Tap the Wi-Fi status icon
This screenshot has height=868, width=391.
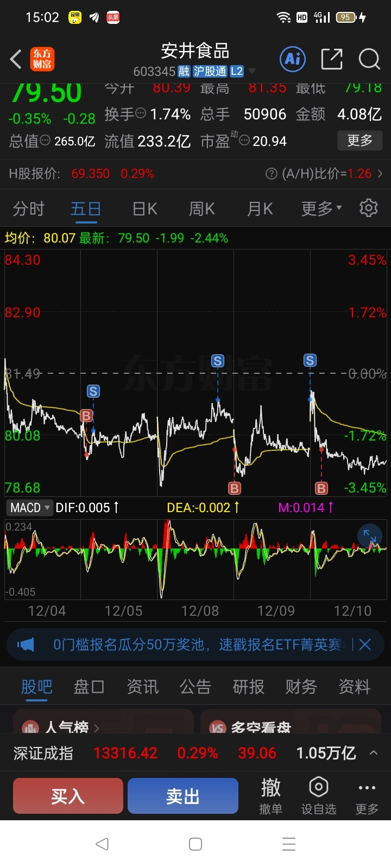coord(283,17)
